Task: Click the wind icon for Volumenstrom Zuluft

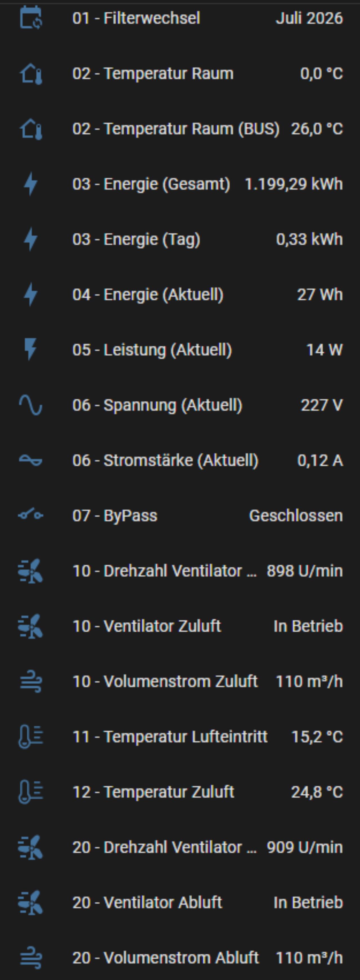Action: pos(30,681)
